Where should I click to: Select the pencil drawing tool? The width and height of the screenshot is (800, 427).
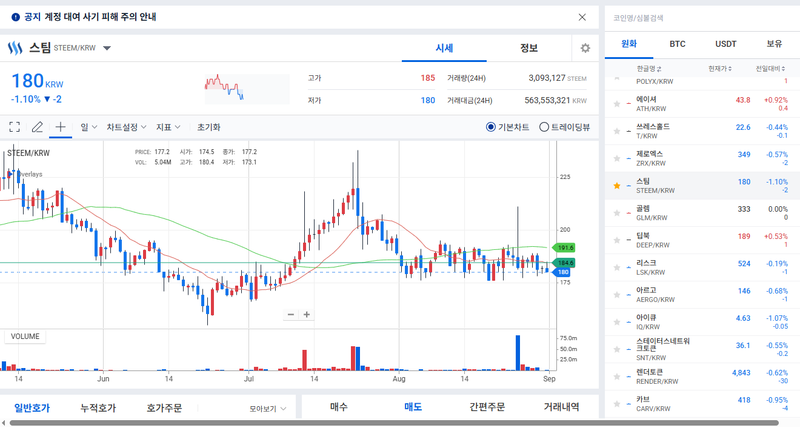pyautogui.click(x=37, y=127)
